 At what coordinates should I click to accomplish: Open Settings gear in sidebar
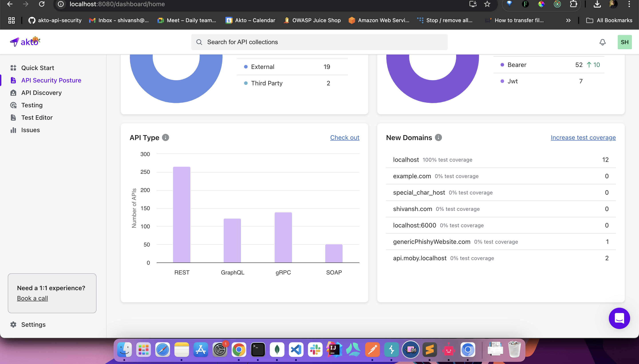click(13, 325)
